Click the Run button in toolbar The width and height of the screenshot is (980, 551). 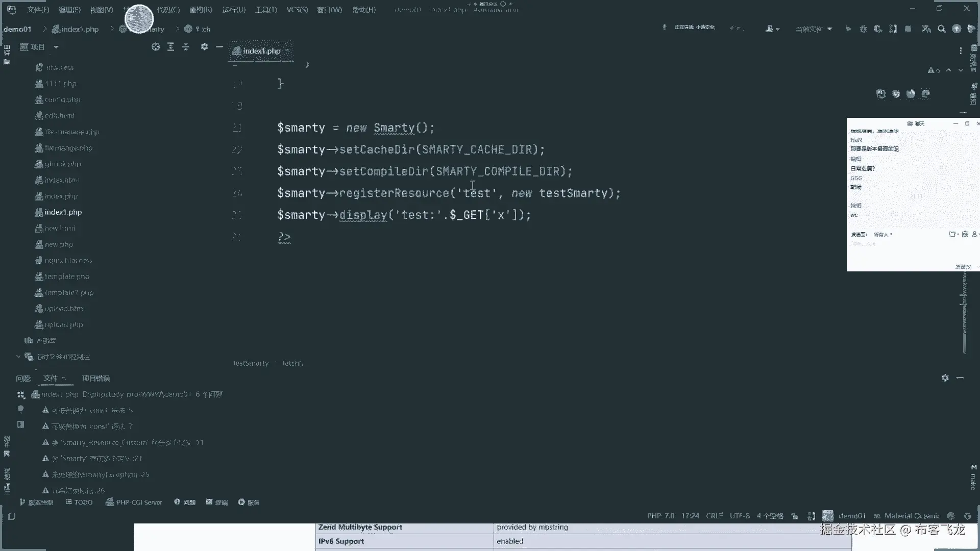click(x=848, y=29)
